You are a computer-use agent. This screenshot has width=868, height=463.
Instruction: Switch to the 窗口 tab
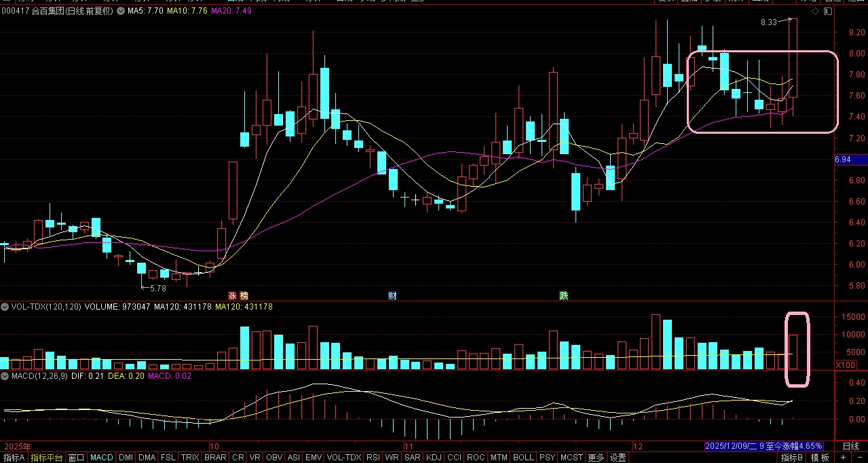click(x=77, y=458)
